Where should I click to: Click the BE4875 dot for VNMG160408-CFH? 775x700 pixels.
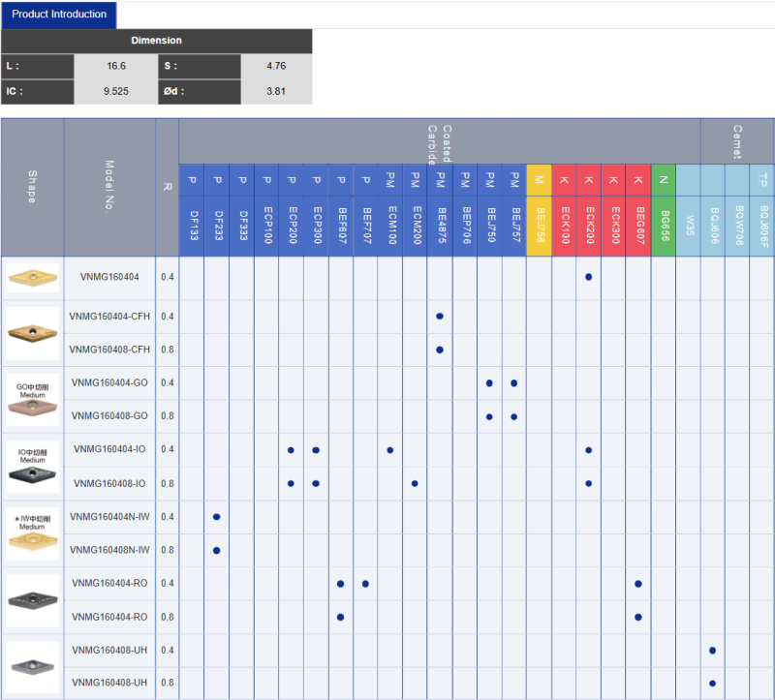440,350
